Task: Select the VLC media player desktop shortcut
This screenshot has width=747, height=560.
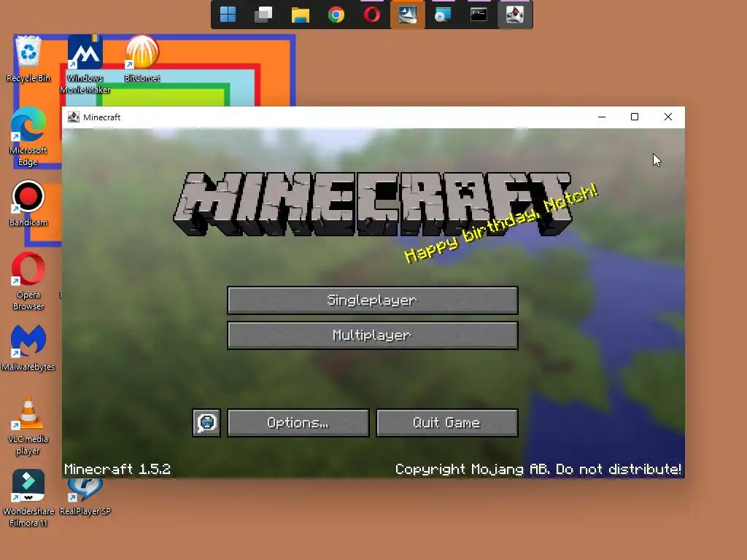Action: pos(28,427)
